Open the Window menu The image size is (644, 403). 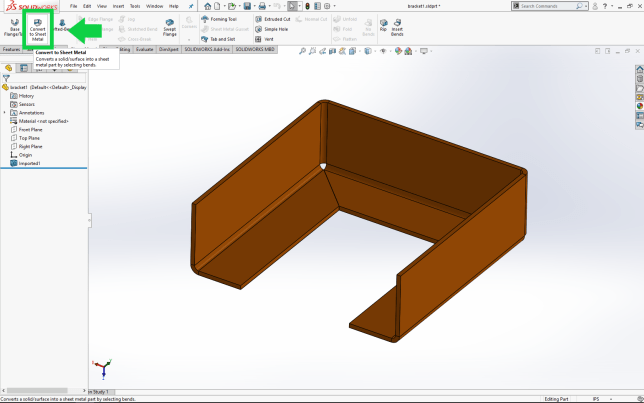[154, 6]
